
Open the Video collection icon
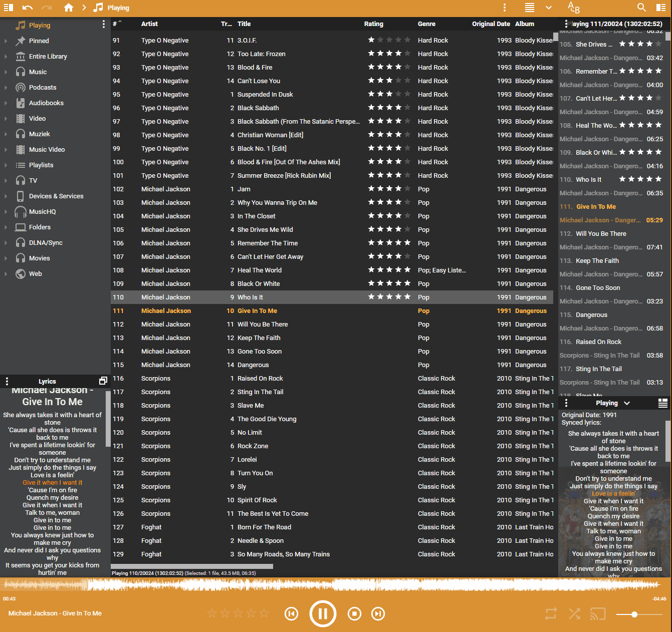point(21,119)
